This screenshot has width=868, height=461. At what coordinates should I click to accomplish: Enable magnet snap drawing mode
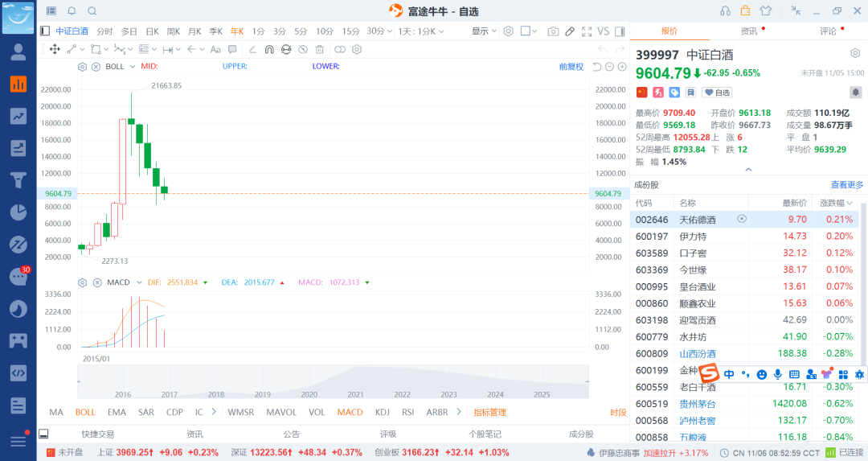[x=269, y=49]
